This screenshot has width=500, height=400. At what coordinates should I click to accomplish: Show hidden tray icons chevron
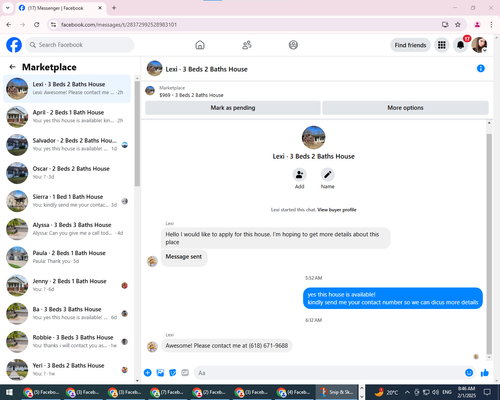click(407, 392)
